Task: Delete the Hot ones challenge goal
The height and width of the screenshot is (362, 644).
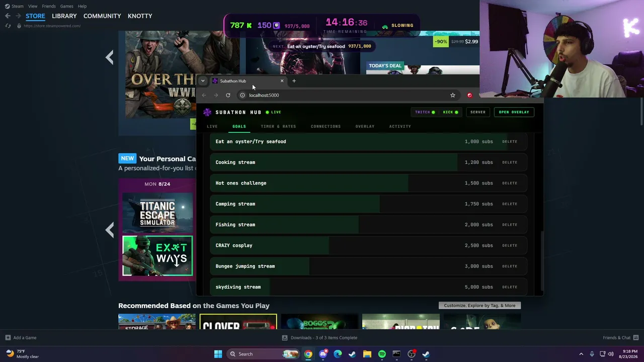Action: point(510,183)
